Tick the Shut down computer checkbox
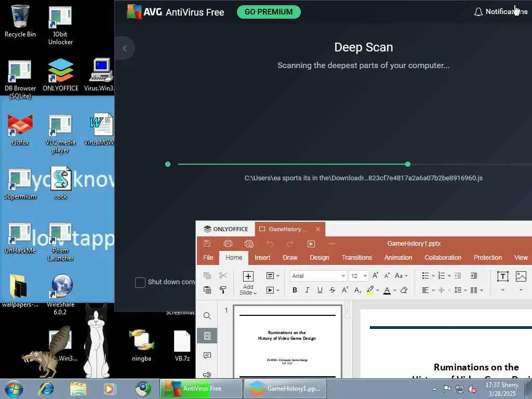532x399 pixels. 140,282
